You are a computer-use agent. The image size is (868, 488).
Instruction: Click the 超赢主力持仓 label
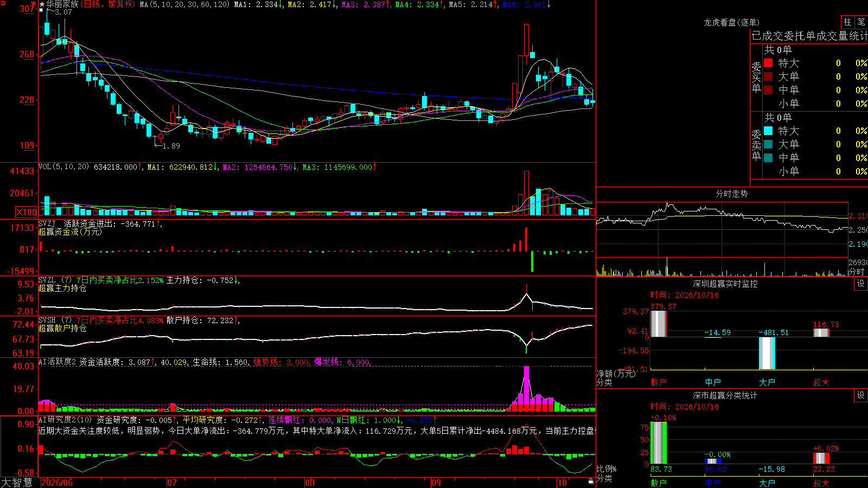pos(62,288)
